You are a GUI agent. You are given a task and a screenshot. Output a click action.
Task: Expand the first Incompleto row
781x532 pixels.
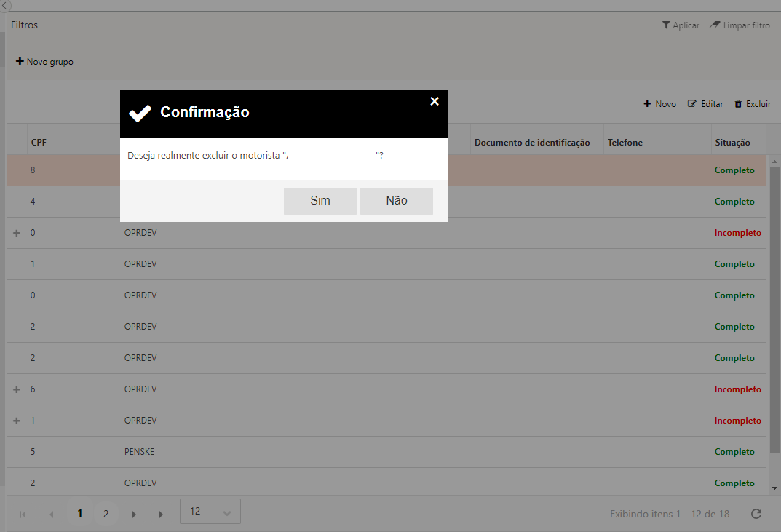[17, 233]
